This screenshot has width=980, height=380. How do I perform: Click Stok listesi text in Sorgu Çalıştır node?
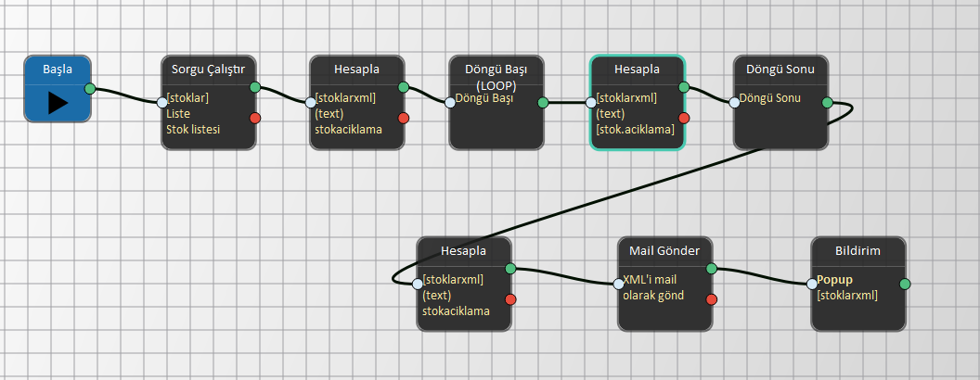pos(193,130)
